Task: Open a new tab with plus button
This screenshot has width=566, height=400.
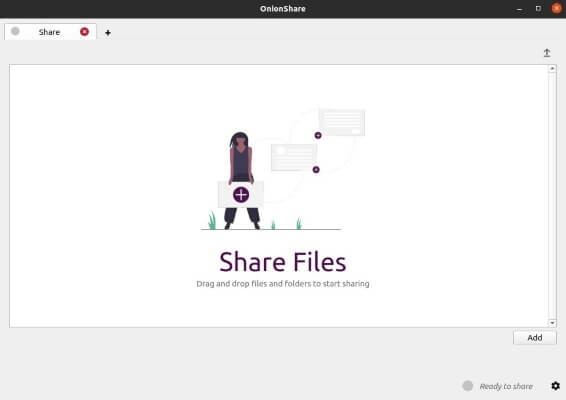Action: pos(108,33)
